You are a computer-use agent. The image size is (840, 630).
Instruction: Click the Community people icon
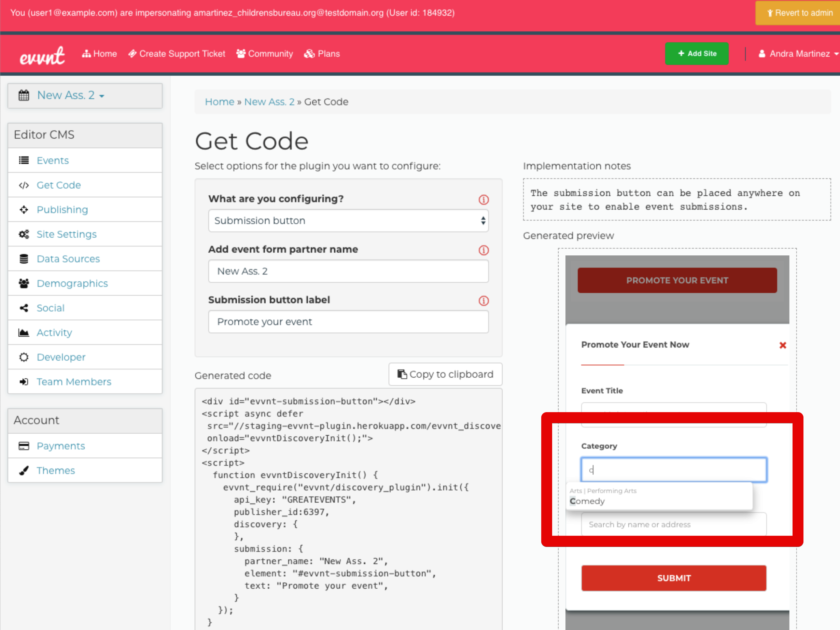tap(241, 54)
